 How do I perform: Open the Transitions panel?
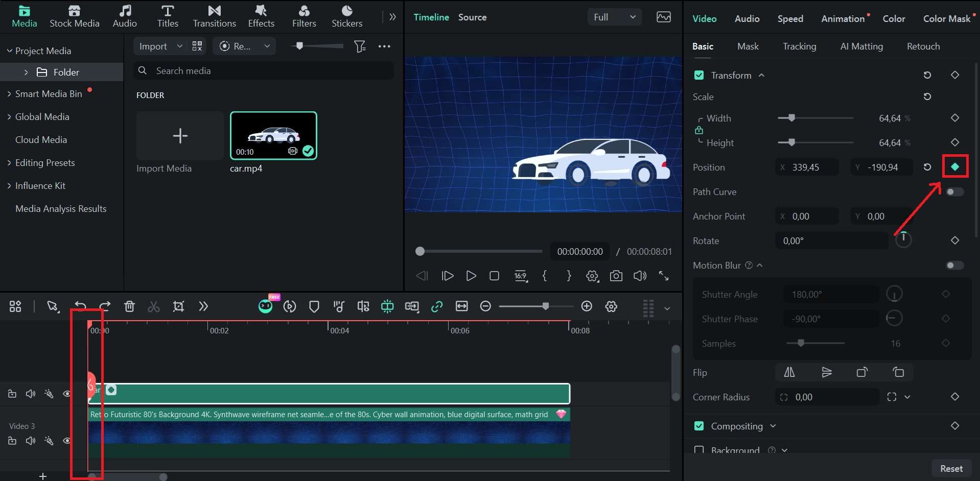coord(214,17)
